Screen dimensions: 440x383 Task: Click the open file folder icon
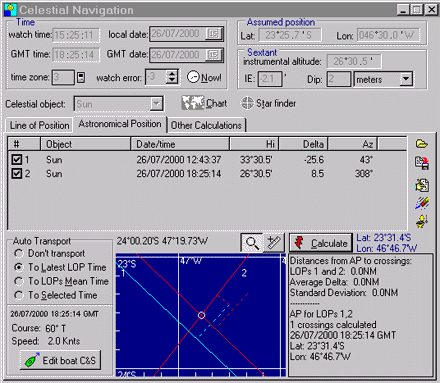422,144
